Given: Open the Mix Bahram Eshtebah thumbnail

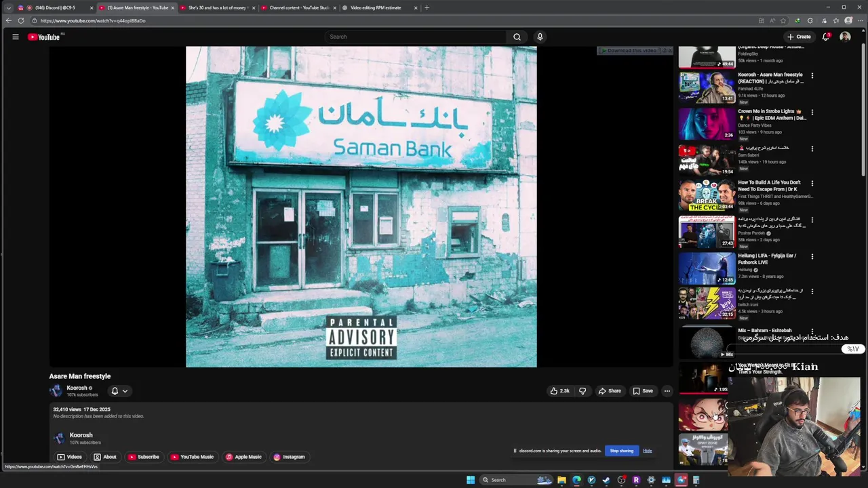Looking at the screenshot, I should 707,342.
